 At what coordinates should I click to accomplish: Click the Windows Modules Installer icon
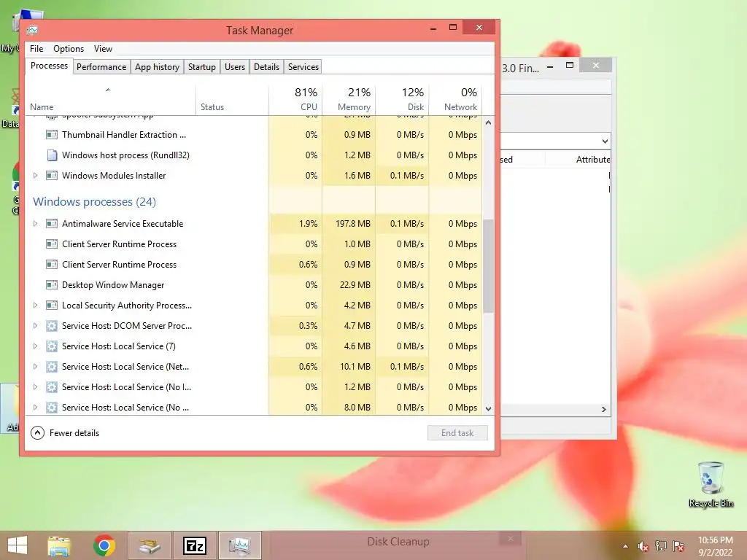pyautogui.click(x=52, y=176)
